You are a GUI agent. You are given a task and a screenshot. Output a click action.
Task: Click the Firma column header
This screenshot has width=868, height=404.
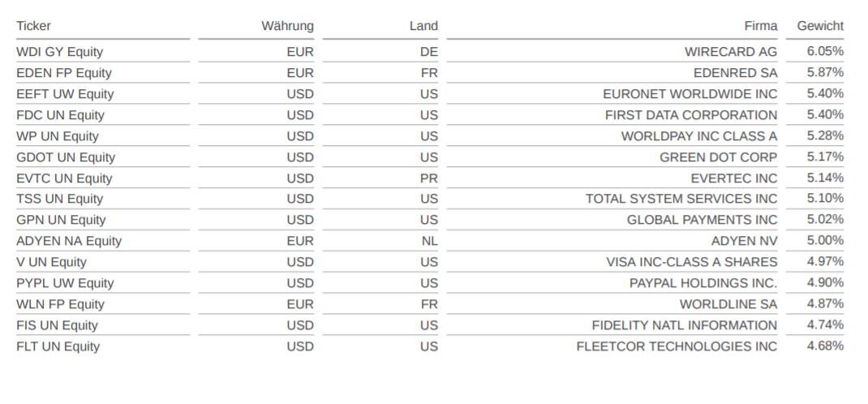pyautogui.click(x=761, y=26)
